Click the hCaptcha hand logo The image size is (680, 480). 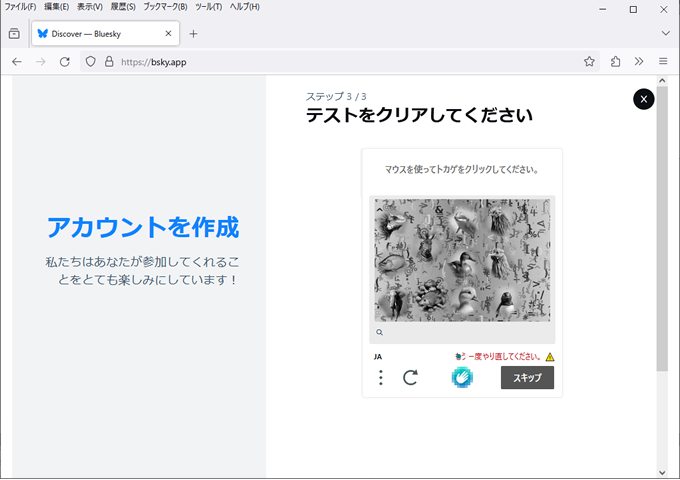(462, 377)
